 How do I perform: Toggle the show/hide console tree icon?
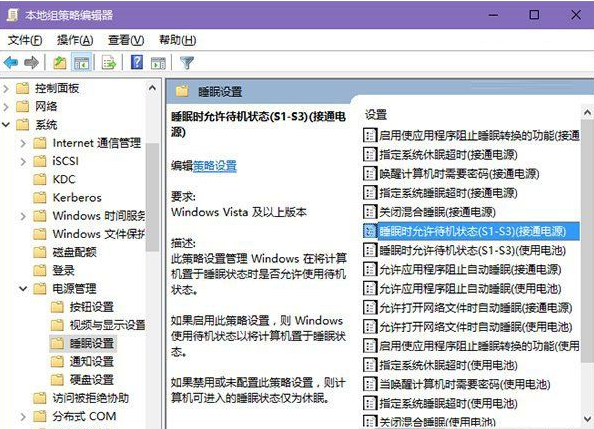coord(81,63)
